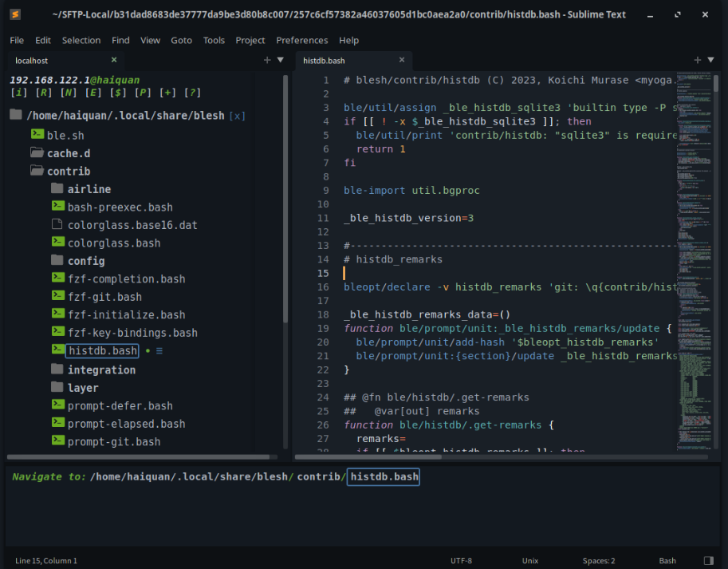The height and width of the screenshot is (569, 728).
Task: Change syntax via the Bash status bar label
Action: click(667, 560)
